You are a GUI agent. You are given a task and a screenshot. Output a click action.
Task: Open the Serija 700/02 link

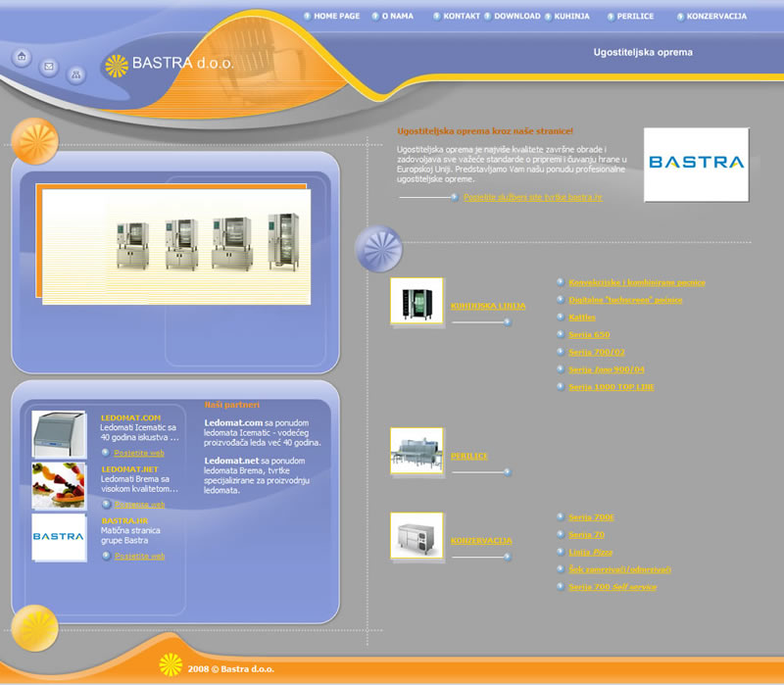click(597, 353)
